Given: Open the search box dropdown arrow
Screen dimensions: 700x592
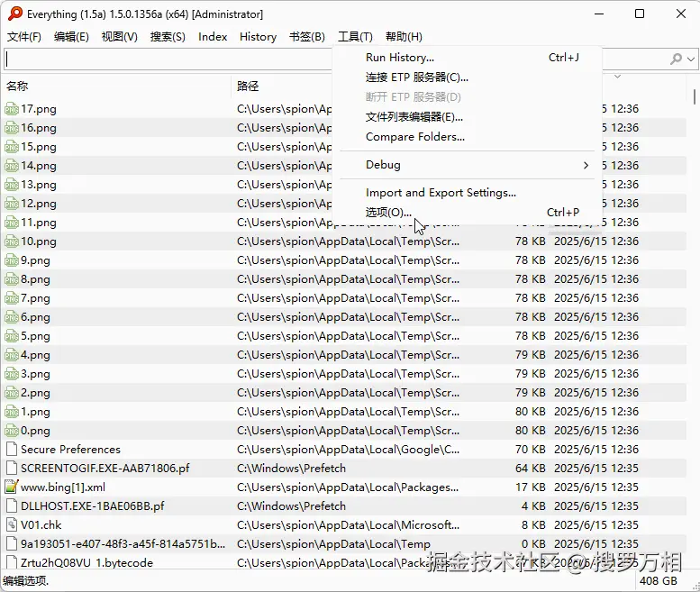Looking at the screenshot, I should [x=692, y=59].
